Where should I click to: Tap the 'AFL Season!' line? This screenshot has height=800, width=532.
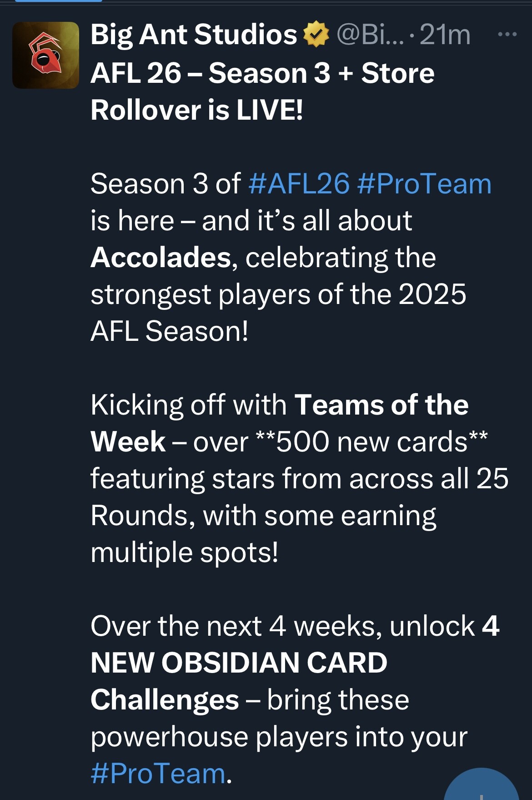click(x=169, y=331)
